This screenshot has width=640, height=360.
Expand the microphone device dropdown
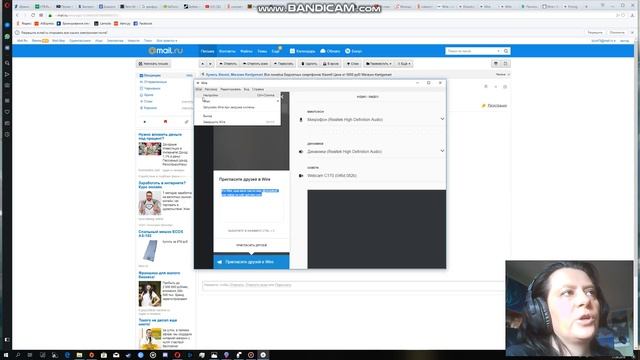coord(442,119)
